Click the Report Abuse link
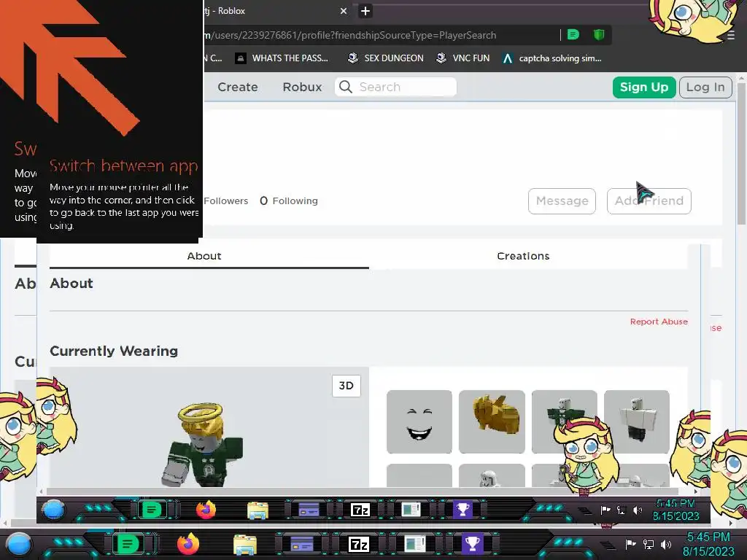Image resolution: width=747 pixels, height=560 pixels. pyautogui.click(x=659, y=322)
